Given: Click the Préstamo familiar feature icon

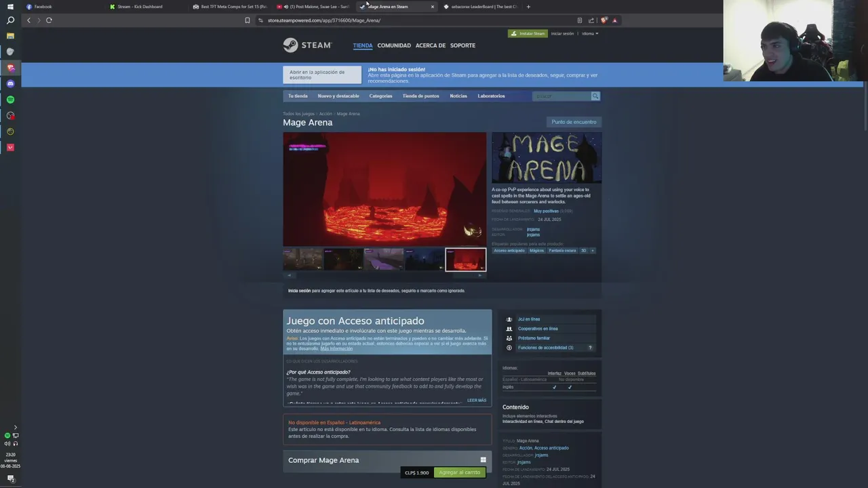Looking at the screenshot, I should pyautogui.click(x=509, y=338).
